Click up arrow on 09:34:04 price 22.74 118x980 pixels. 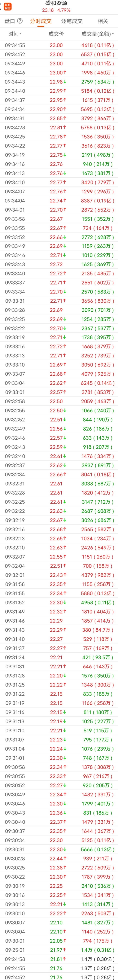(x=65, y=200)
